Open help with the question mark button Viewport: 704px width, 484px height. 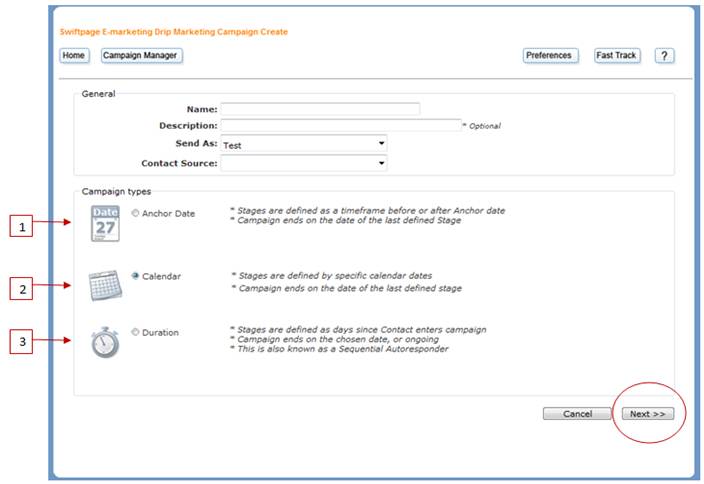pyautogui.click(x=664, y=56)
